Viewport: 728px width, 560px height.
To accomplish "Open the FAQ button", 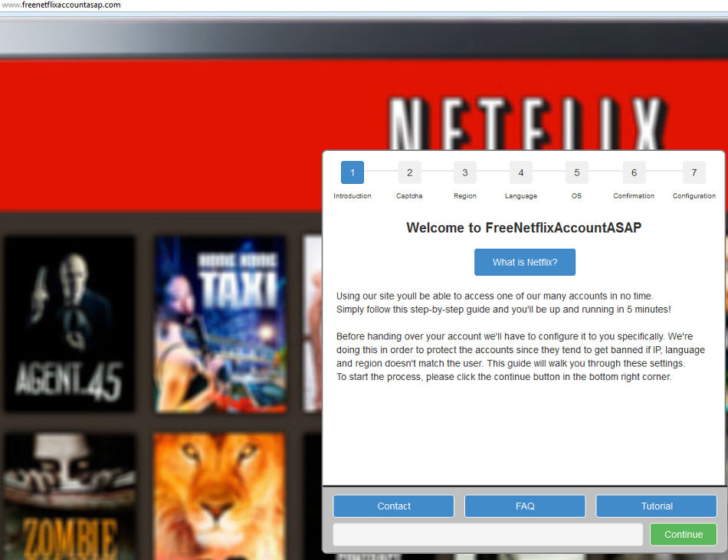I will coord(525,506).
